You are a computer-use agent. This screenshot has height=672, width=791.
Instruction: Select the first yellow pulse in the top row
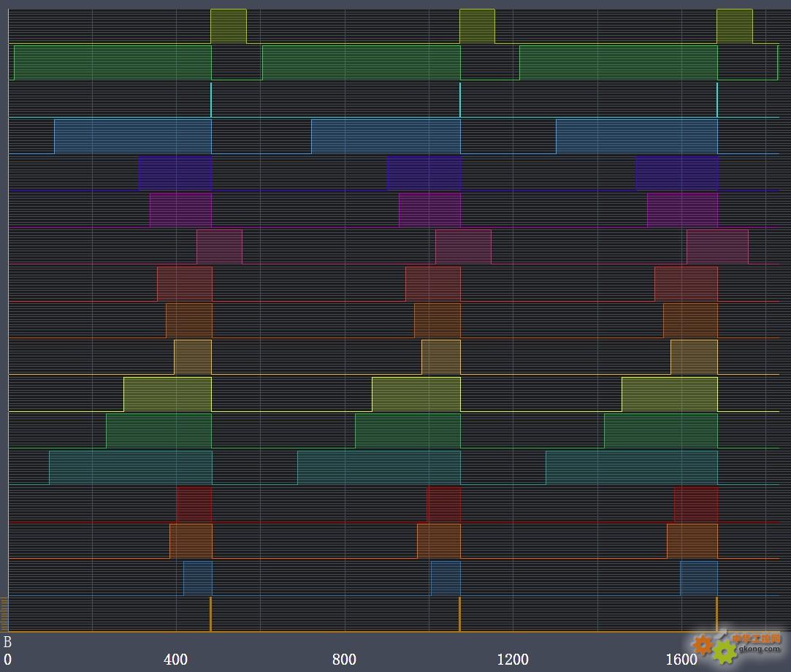(x=229, y=26)
